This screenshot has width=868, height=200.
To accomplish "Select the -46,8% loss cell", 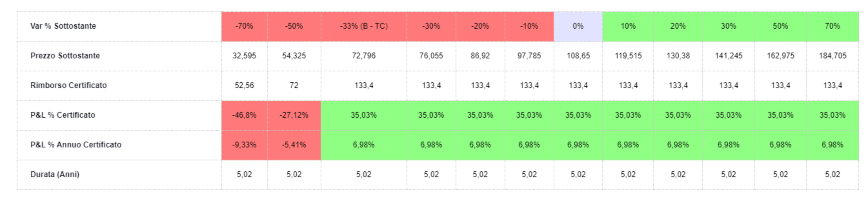I will (244, 115).
